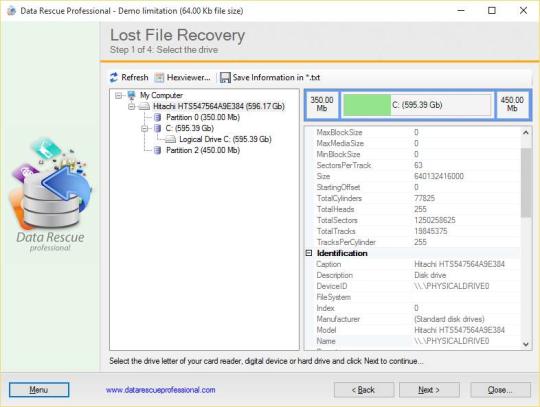Click Manufacturer value (Standard disk drives)
The height and width of the screenshot is (407, 540).
point(449,319)
